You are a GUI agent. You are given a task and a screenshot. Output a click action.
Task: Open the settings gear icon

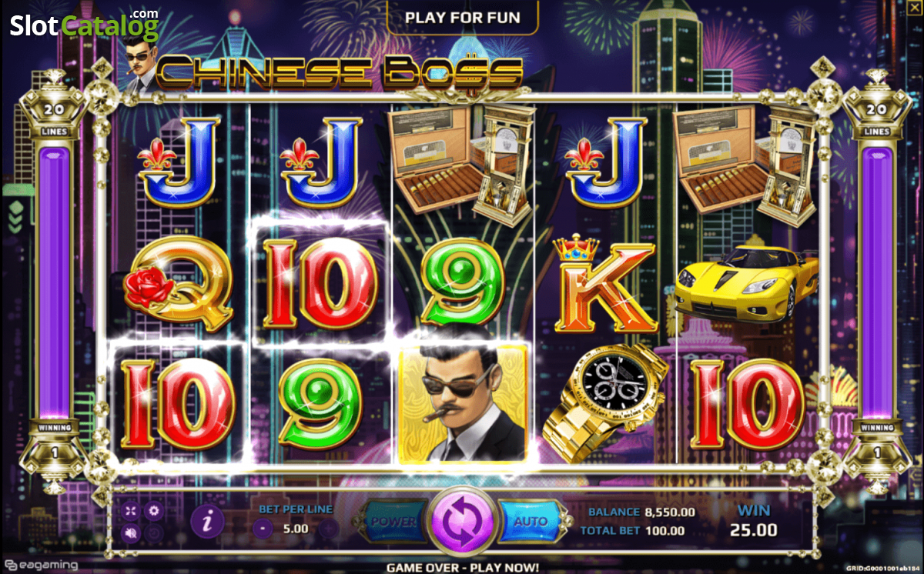(x=154, y=510)
